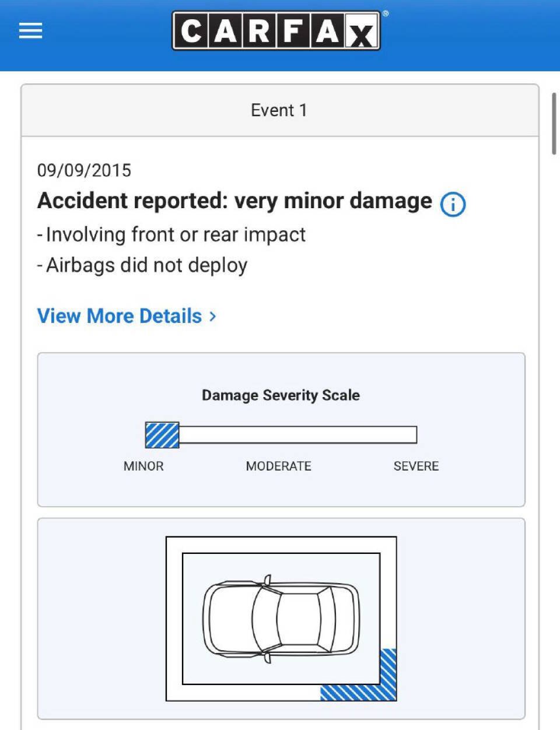Click the accident reported heading
560x730 pixels.
click(235, 201)
